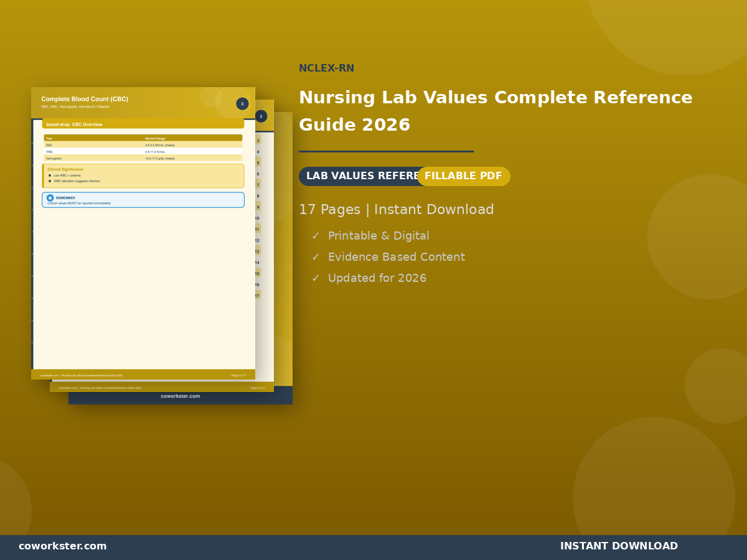The image size is (747, 560).
Task: Click the Nursing Lab Values guide title
Action: coord(496,111)
